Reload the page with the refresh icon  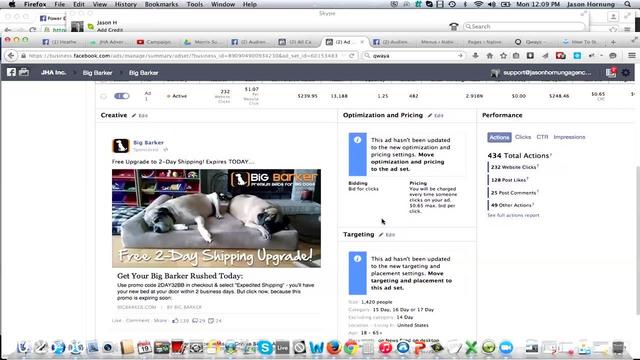(x=351, y=56)
